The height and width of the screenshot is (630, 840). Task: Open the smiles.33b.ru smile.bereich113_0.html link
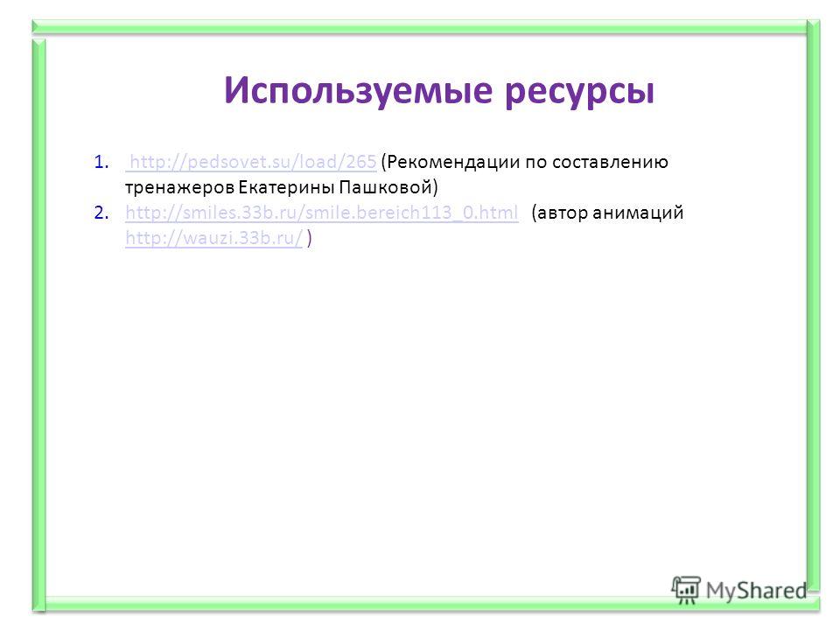322,213
